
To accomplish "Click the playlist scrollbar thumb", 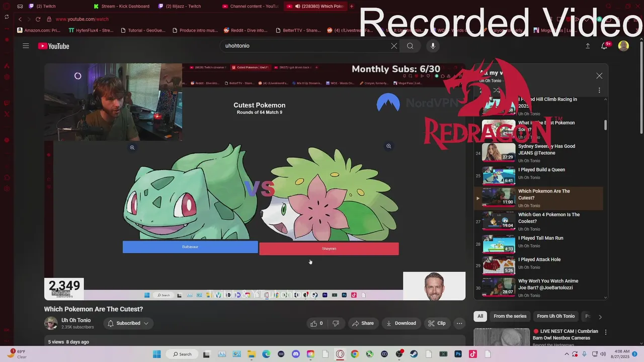I will [x=605, y=125].
